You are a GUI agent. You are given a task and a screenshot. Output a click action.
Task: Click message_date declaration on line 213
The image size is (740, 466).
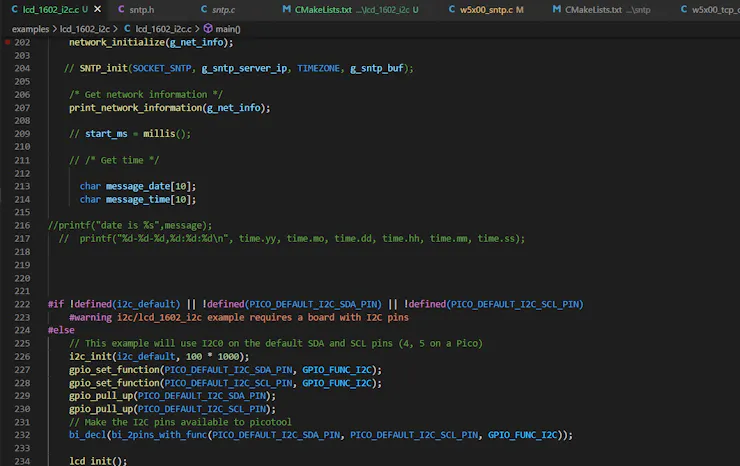pyautogui.click(x=138, y=186)
